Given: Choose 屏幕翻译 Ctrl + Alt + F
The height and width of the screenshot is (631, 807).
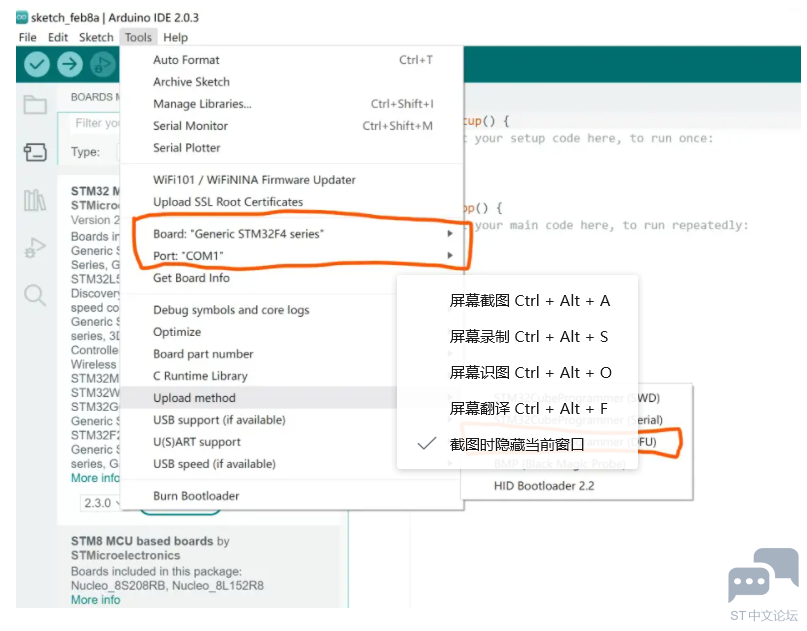Looking at the screenshot, I should tap(517, 409).
